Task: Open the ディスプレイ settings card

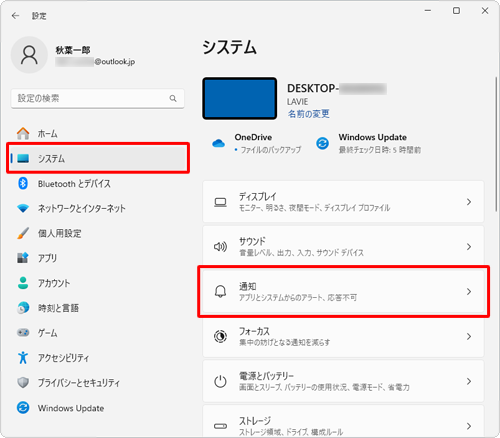Action: [343, 202]
